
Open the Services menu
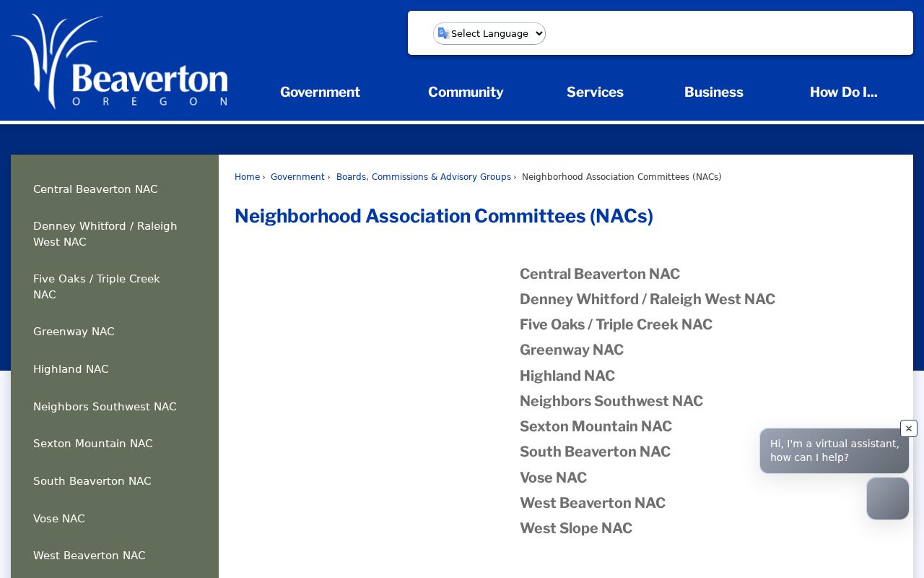pos(595,92)
